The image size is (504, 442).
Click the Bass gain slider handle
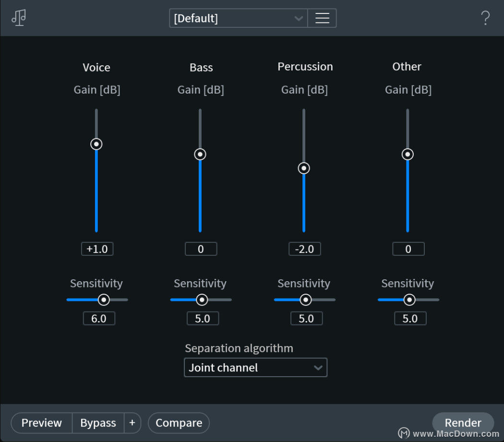click(200, 155)
